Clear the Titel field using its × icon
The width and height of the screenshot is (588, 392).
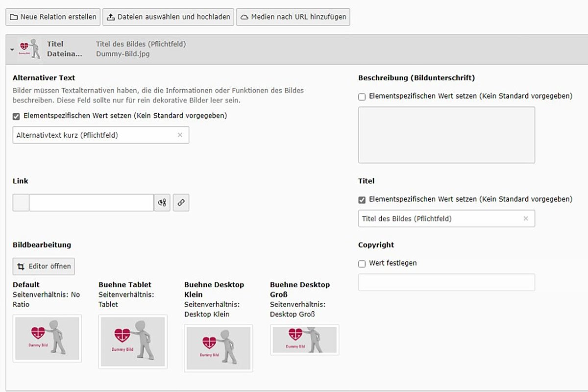526,218
